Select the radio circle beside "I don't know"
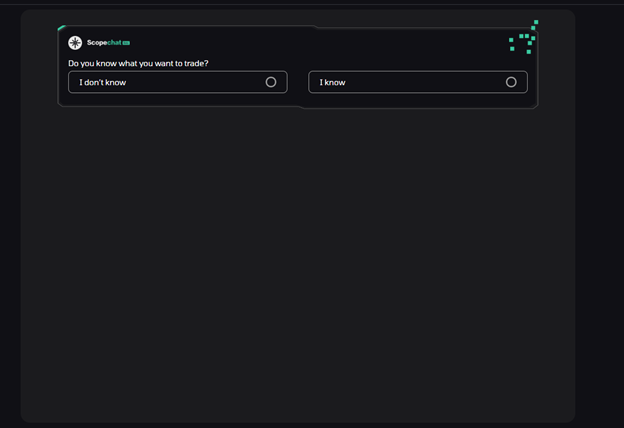This screenshot has height=428, width=624. [271, 82]
